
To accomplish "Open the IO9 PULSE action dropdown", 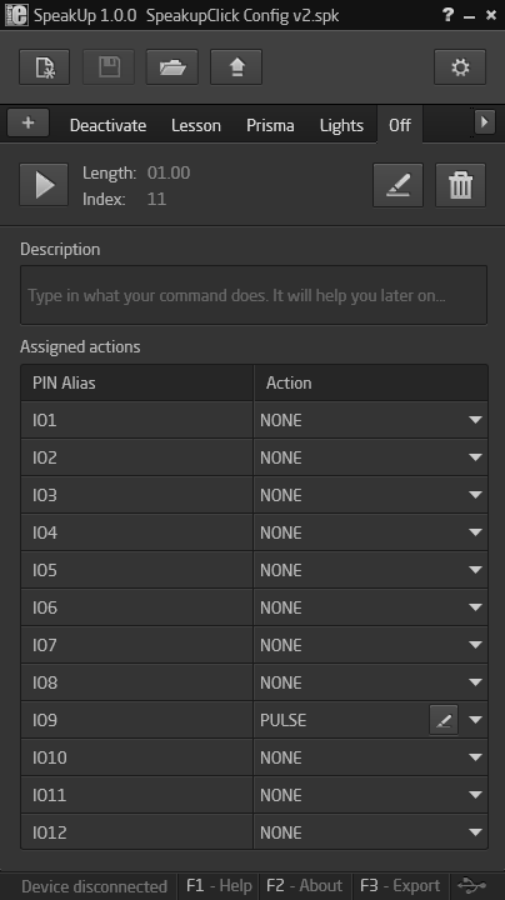I will [475, 720].
